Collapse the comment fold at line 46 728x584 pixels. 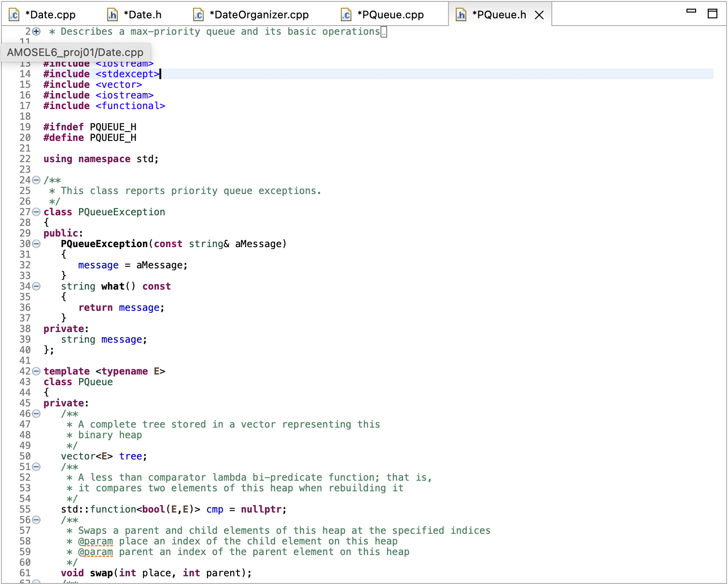click(36, 414)
